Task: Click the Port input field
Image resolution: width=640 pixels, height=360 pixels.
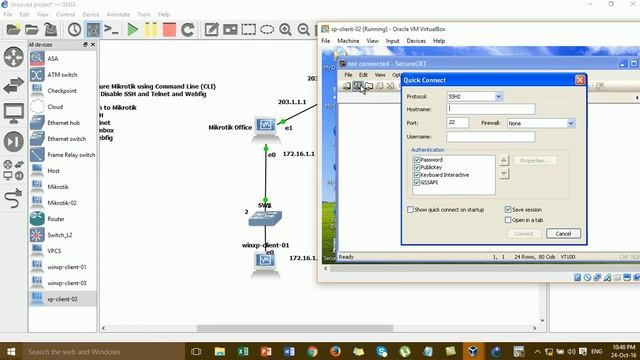Action: pyautogui.click(x=458, y=122)
